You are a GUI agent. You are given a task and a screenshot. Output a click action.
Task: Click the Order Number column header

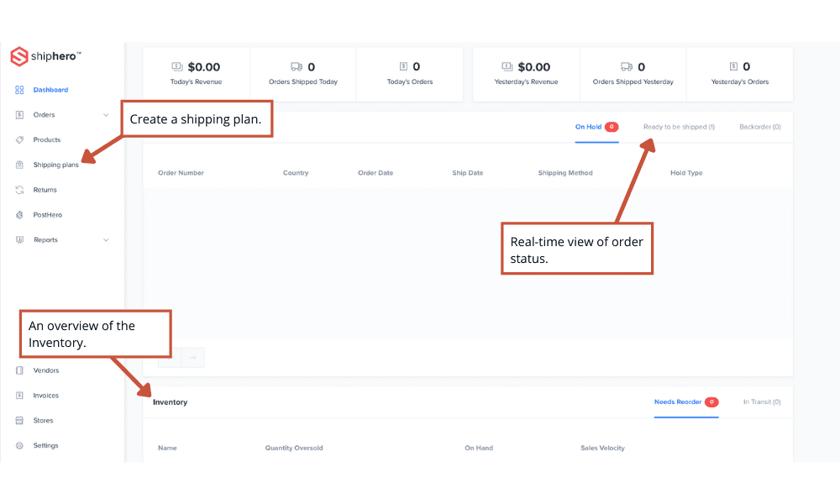[x=181, y=173]
